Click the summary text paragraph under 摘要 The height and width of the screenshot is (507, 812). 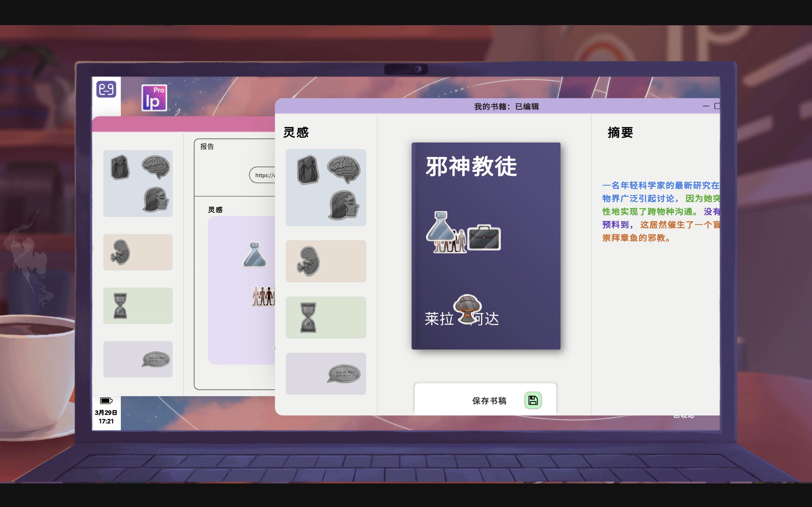[x=659, y=212]
